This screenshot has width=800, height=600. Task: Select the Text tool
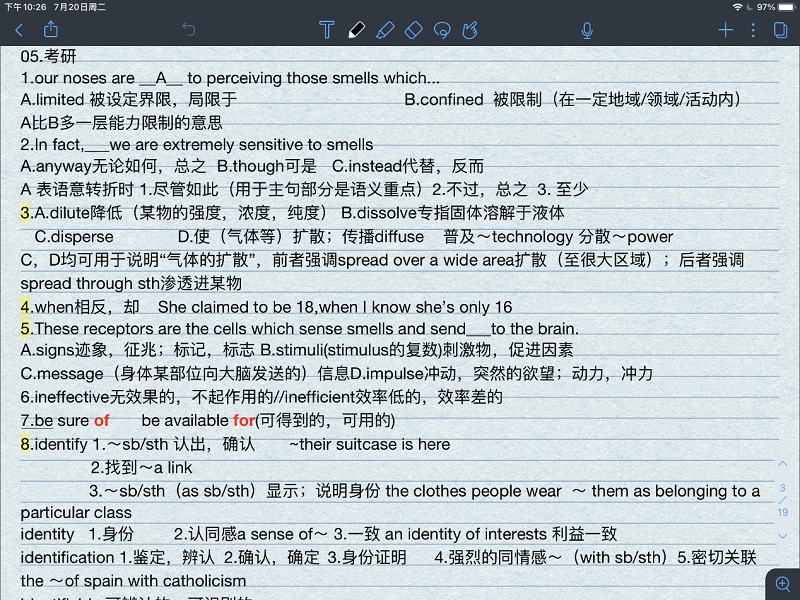coord(327,30)
